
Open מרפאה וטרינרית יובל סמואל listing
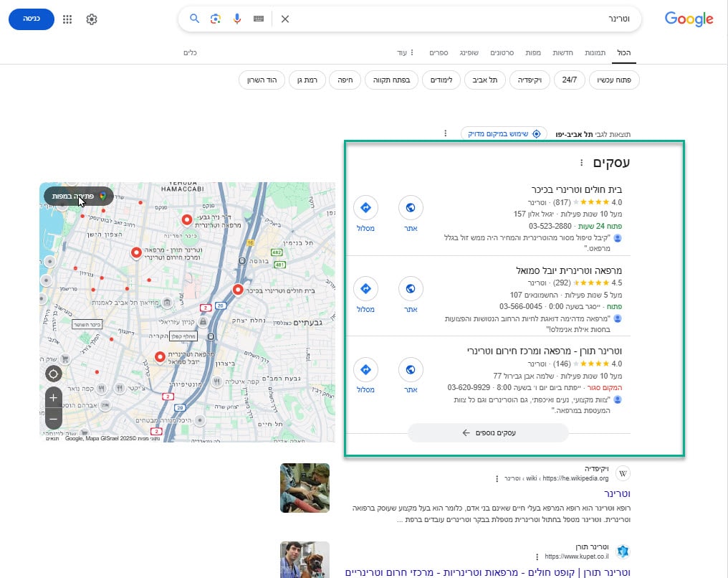point(569,270)
